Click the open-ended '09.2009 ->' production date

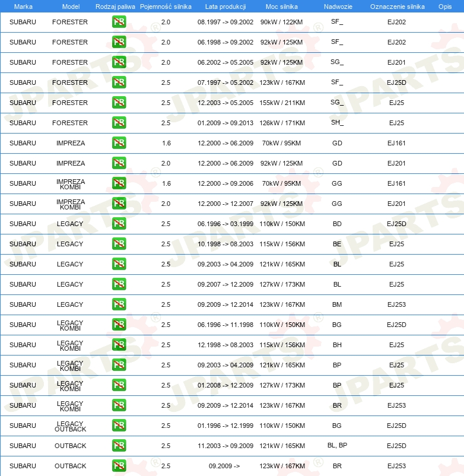[224, 466]
